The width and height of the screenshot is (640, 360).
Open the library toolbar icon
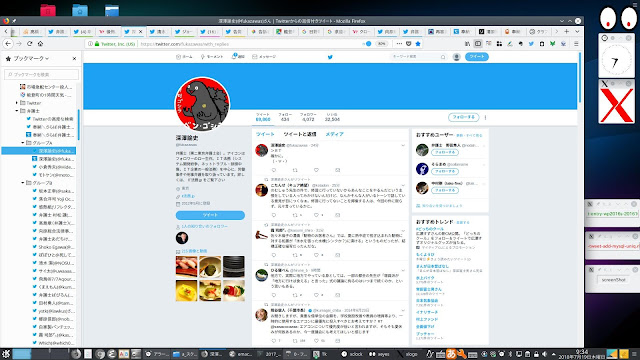pos(467,44)
